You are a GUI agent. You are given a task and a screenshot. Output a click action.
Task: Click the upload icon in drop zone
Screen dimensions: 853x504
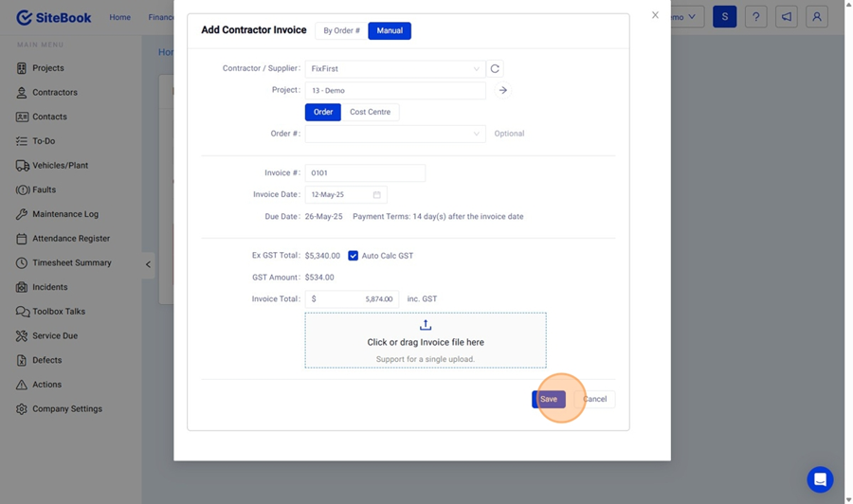click(426, 325)
